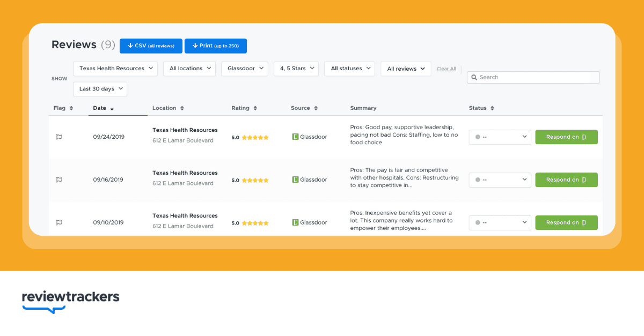Change the Last 30 days date range

pyautogui.click(x=100, y=89)
